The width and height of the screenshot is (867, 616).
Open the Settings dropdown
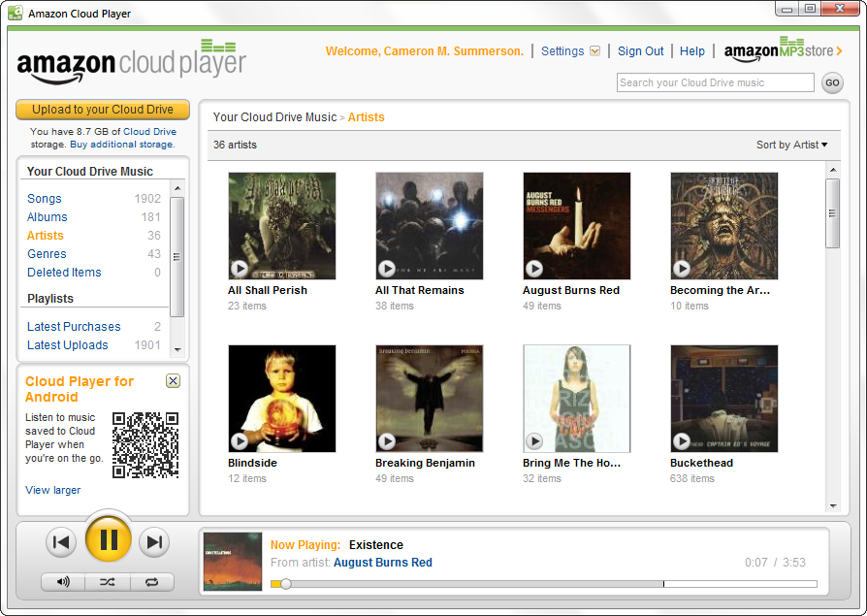tap(568, 50)
